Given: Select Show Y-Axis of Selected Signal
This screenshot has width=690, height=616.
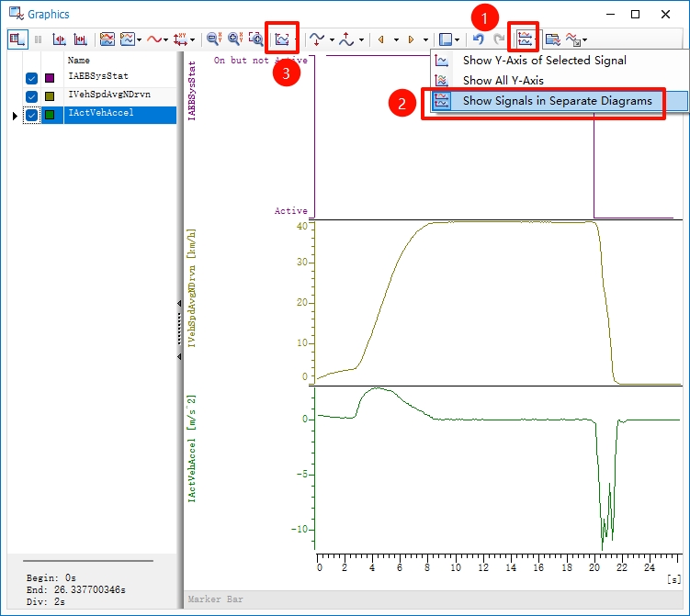Looking at the screenshot, I should (x=544, y=61).
